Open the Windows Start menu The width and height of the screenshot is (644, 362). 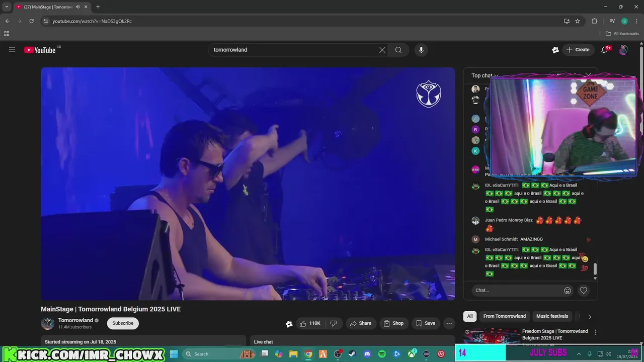(x=174, y=354)
